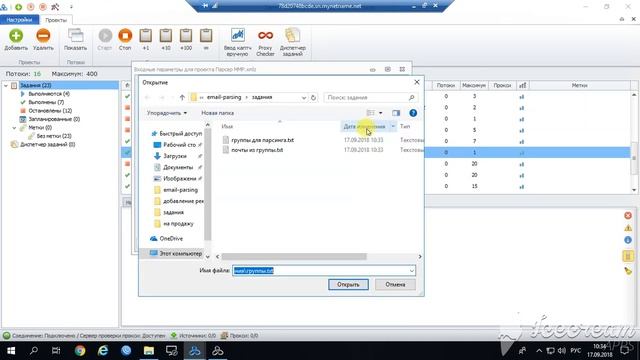The height and width of the screenshot is (360, 640).
Task: Click the blue help question-mark icon in dialog
Action: pos(413,113)
